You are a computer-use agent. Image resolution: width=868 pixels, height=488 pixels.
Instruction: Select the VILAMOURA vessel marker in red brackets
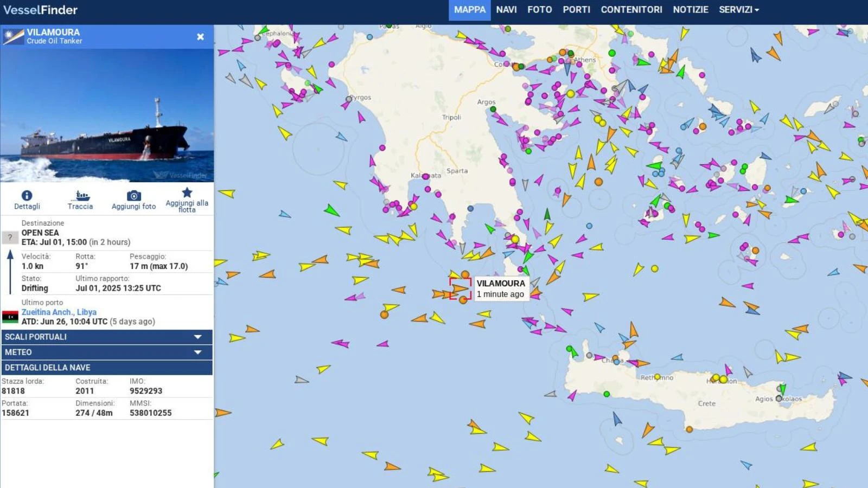tap(460, 288)
